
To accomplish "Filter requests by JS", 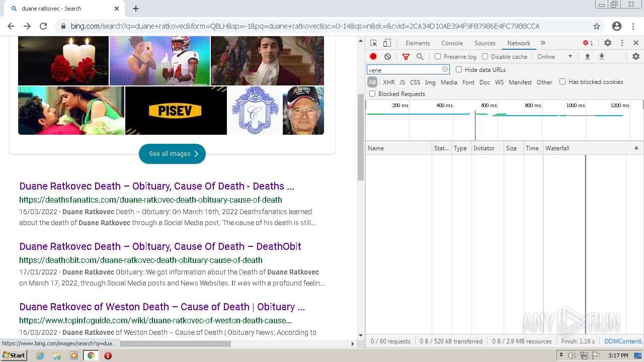I will coord(402,82).
